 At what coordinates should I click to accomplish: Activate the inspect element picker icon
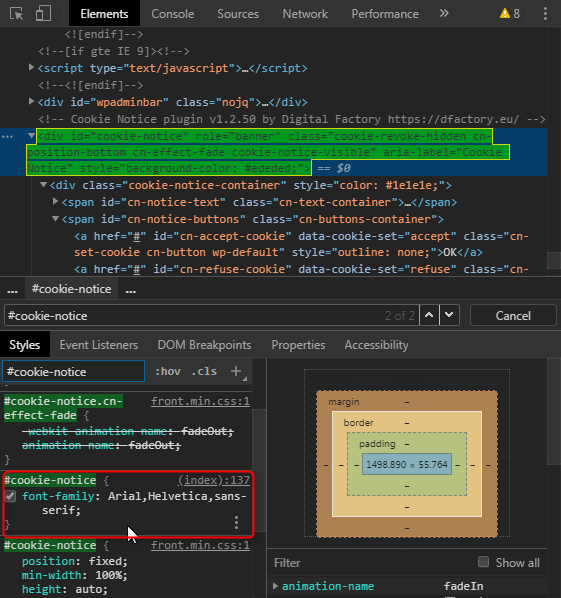[16, 14]
